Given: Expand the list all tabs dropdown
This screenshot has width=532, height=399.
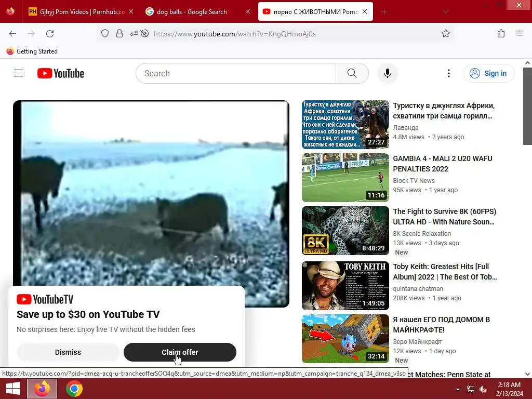Looking at the screenshot, I should [445, 12].
